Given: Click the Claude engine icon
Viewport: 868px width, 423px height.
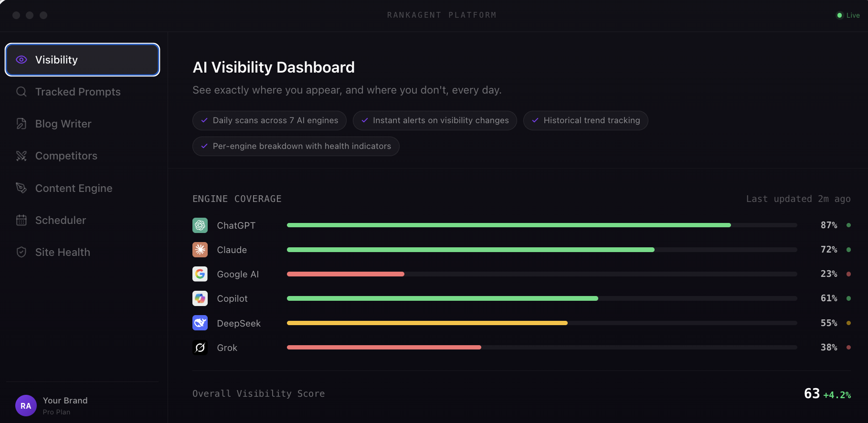Looking at the screenshot, I should (x=200, y=250).
